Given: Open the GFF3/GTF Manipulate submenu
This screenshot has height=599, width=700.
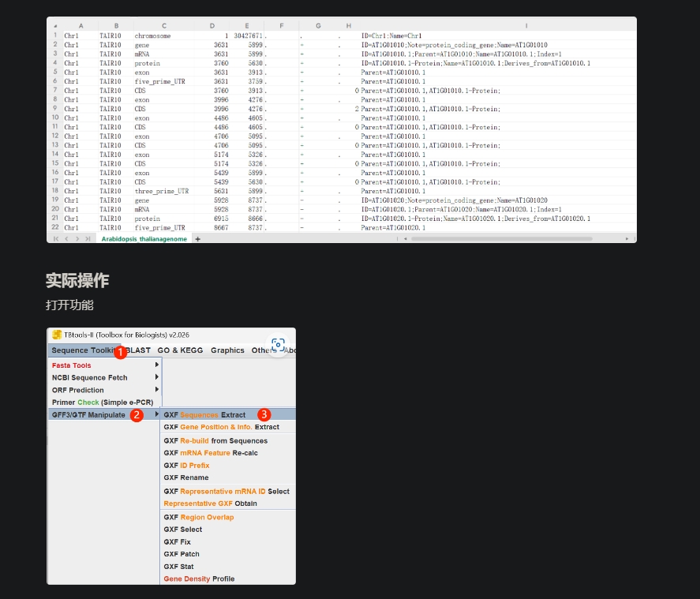Looking at the screenshot, I should click(88, 415).
